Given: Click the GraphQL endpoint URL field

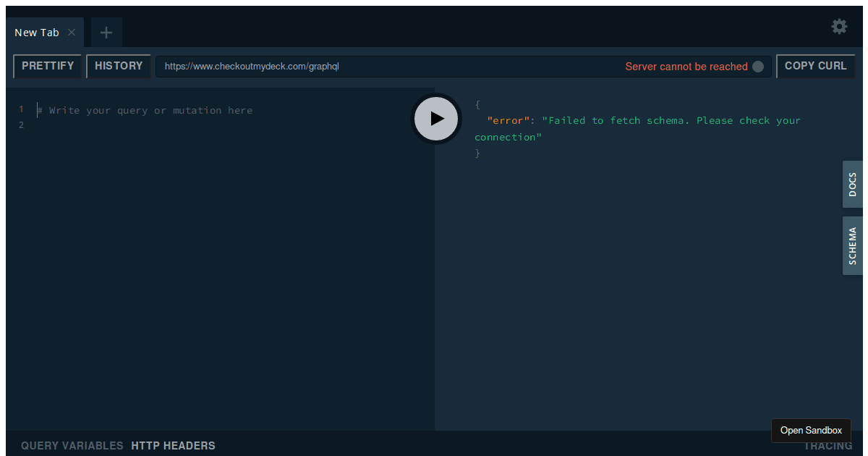Looking at the screenshot, I should click(362, 66).
